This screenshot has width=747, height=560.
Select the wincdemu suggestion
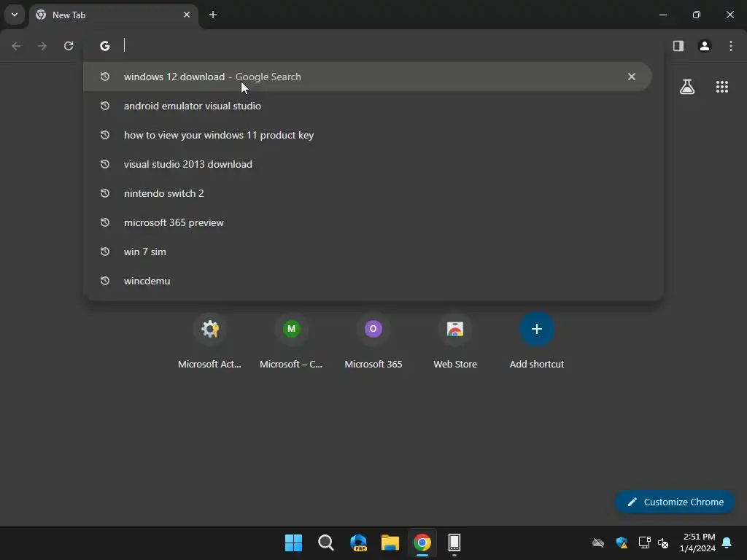pos(368,281)
